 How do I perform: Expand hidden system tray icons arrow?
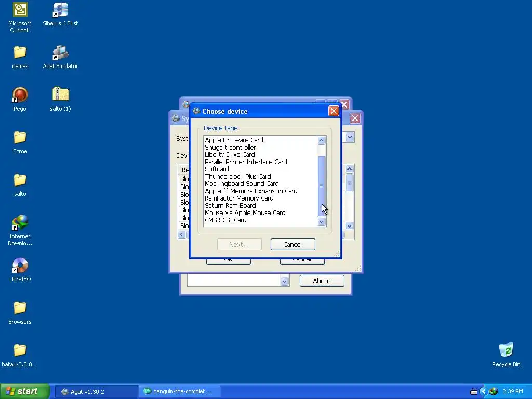point(484,392)
